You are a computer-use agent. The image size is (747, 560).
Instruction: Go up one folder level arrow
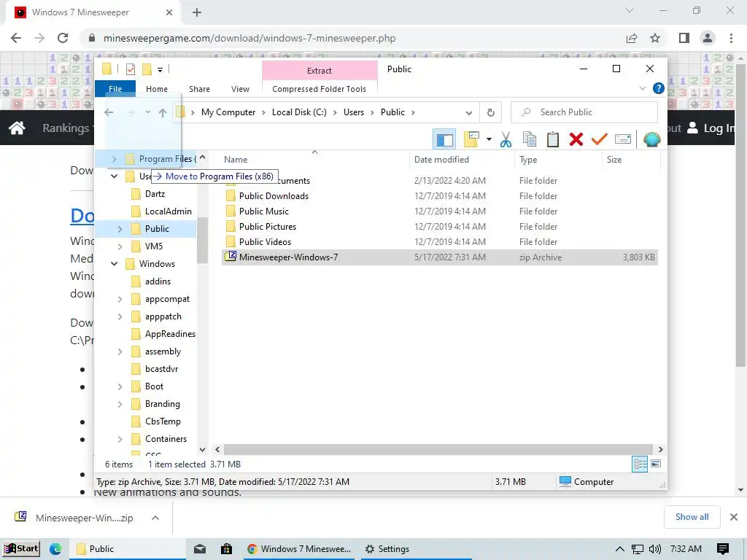163,113
